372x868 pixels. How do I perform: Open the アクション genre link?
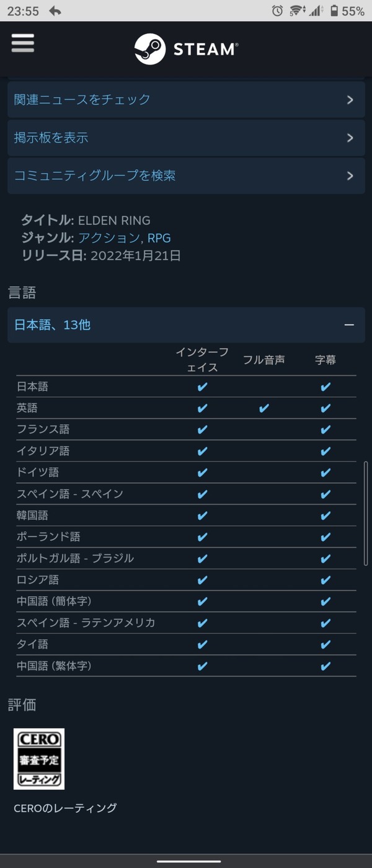[109, 238]
